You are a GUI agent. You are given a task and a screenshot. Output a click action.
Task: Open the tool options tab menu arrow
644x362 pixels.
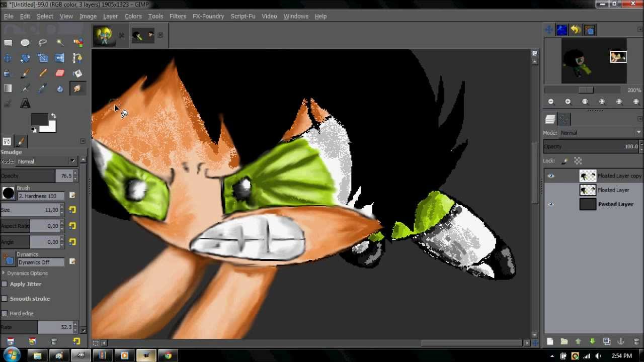click(83, 141)
